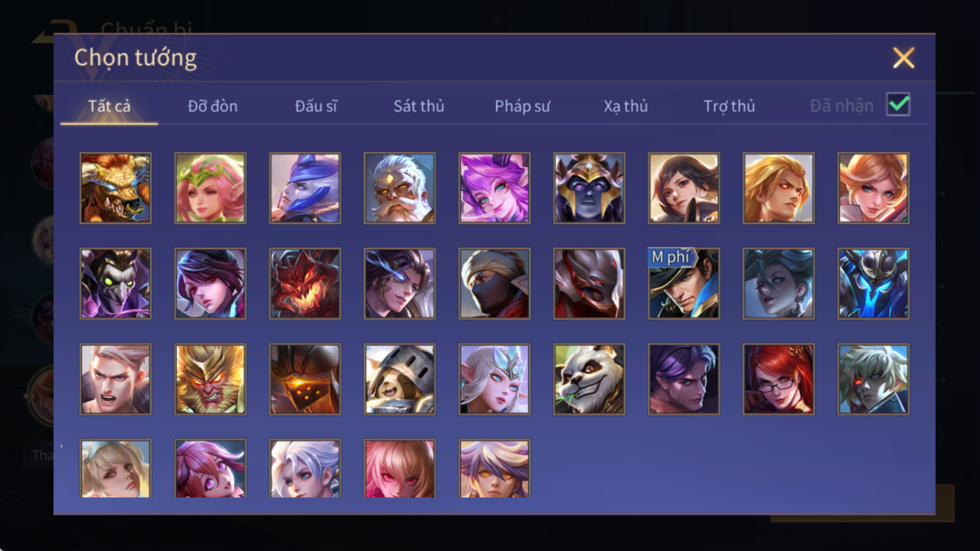Pick the blue wizard hat hero
Screen dimensions: 980x551
click(x=305, y=188)
